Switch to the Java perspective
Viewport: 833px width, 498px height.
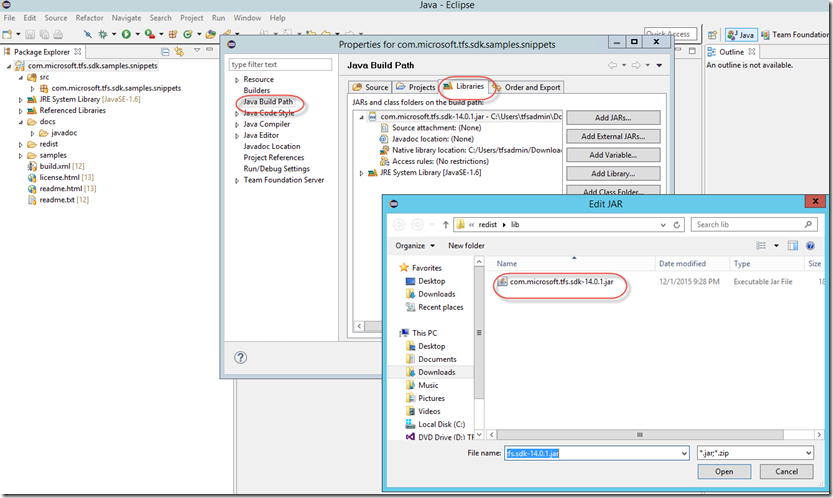point(741,35)
